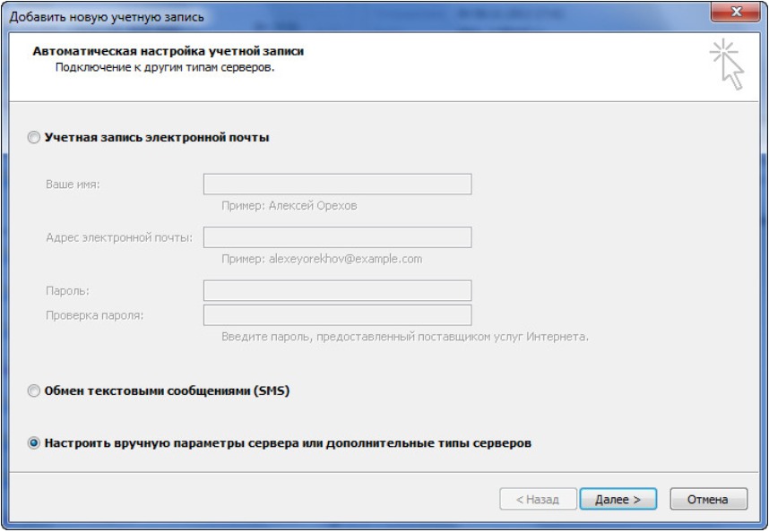Click into the Ваше имя text field
Viewport: 769px width, 532px height.
point(337,184)
